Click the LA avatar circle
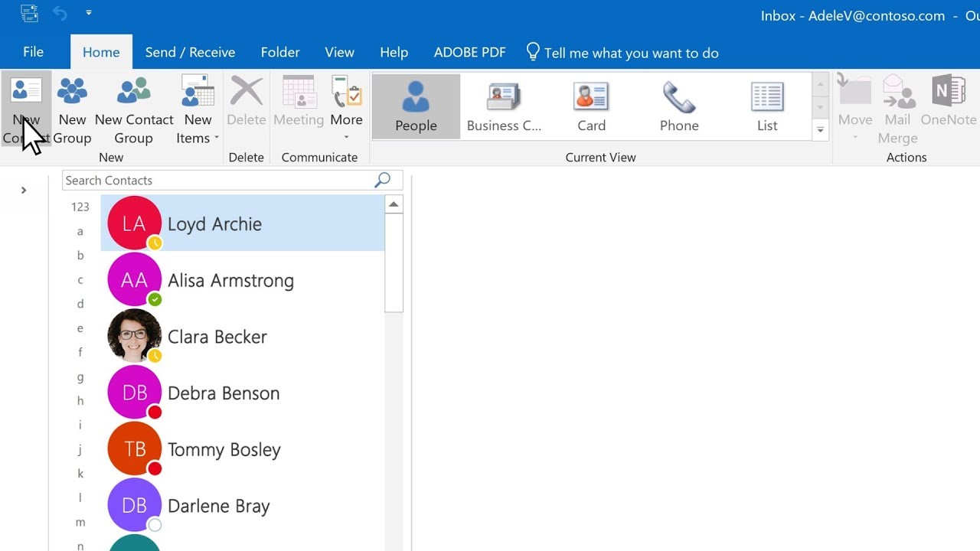Screen dimensions: 980x551 [x=135, y=223]
